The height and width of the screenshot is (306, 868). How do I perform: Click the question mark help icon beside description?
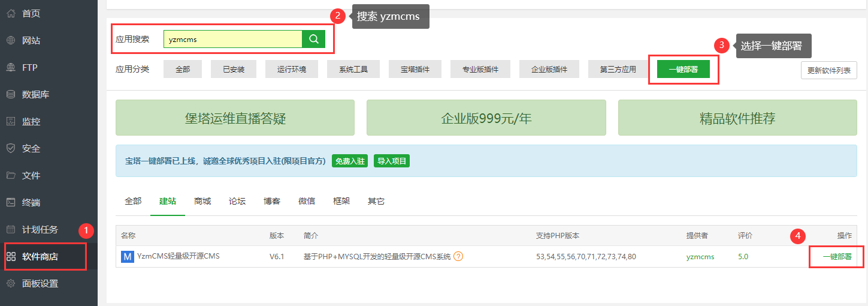[x=458, y=257]
